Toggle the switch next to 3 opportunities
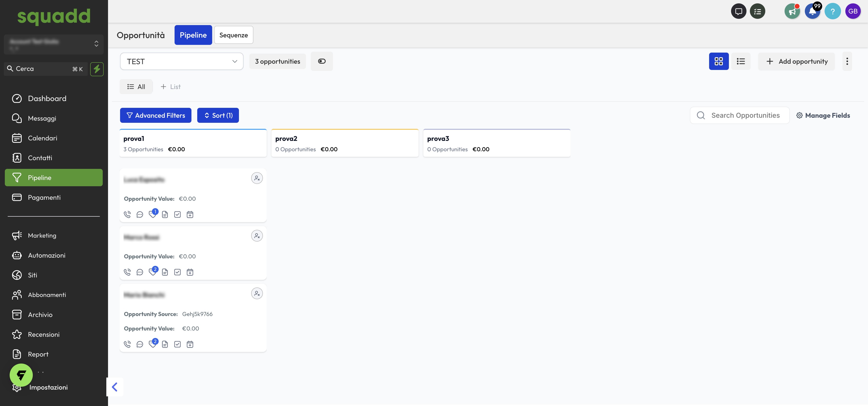Image resolution: width=868 pixels, height=406 pixels. pyautogui.click(x=321, y=61)
